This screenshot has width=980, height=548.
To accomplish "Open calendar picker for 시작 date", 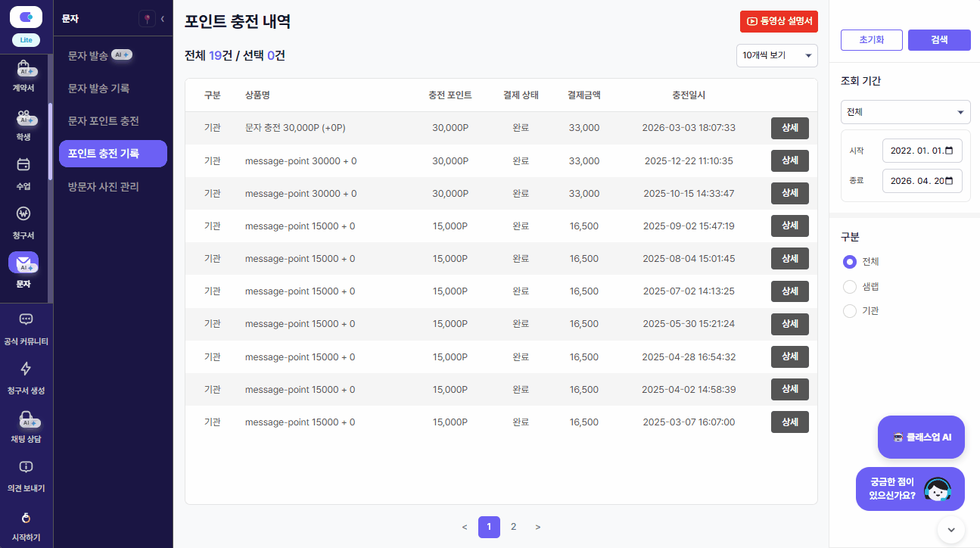I will [x=950, y=150].
